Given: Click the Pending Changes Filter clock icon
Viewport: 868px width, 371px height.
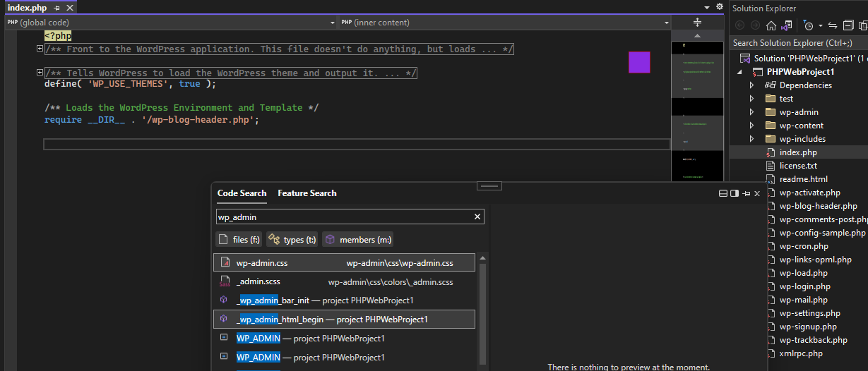Looking at the screenshot, I should click(809, 25).
